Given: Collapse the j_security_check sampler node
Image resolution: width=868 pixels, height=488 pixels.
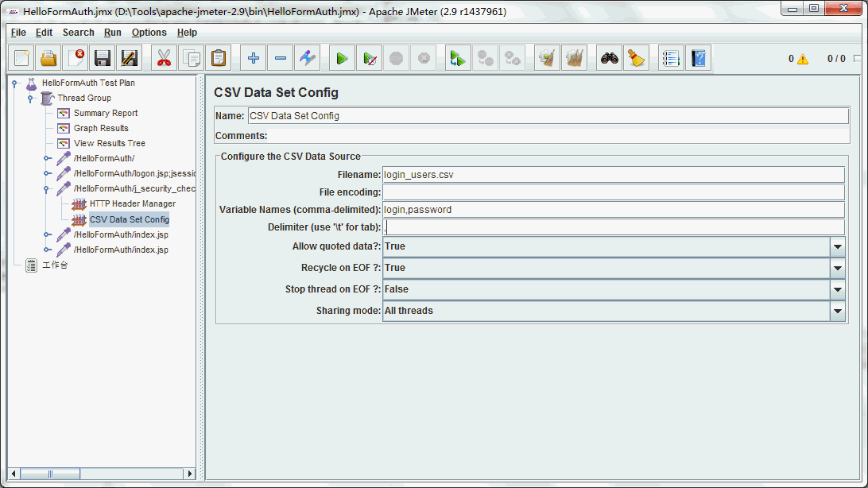Looking at the screenshot, I should point(47,188).
